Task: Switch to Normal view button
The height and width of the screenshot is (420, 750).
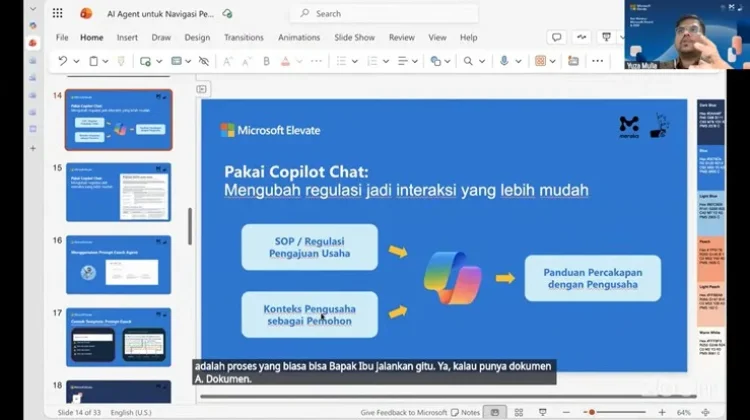Action: (x=495, y=412)
